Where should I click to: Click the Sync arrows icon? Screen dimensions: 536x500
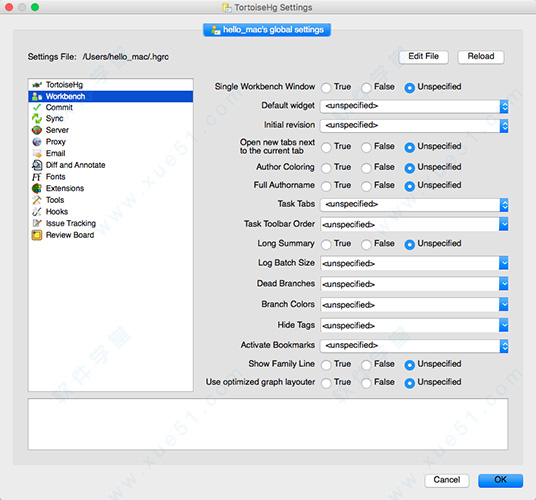pyautogui.click(x=37, y=119)
